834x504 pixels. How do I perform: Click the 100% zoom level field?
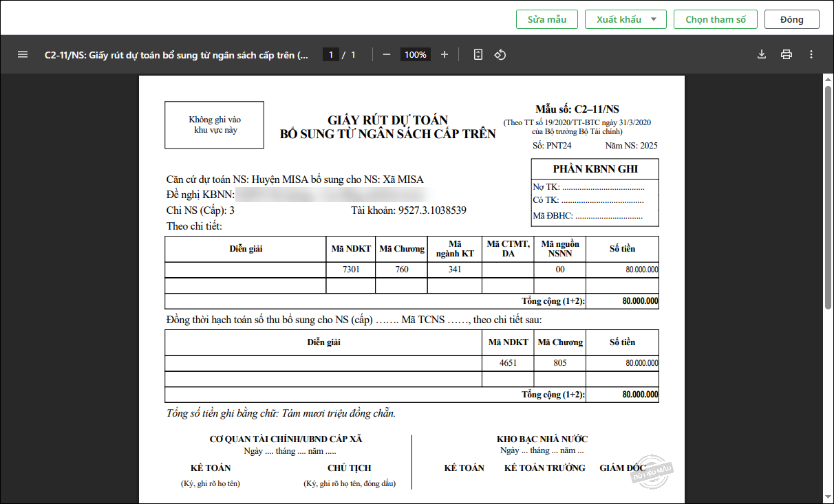point(416,54)
